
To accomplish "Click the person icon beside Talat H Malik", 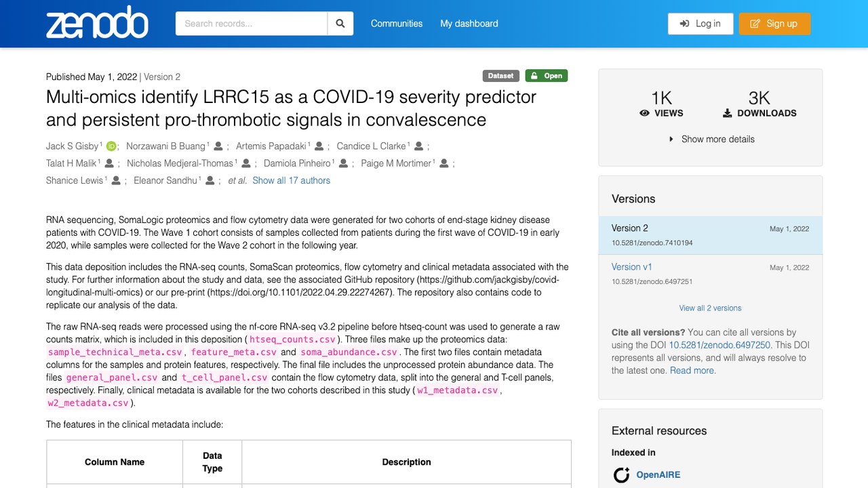I will tap(110, 163).
